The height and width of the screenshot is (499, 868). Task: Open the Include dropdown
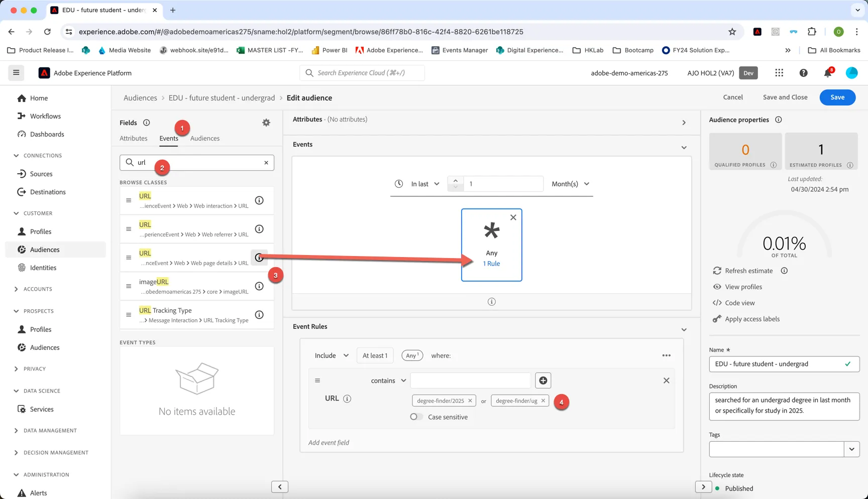pyautogui.click(x=332, y=355)
